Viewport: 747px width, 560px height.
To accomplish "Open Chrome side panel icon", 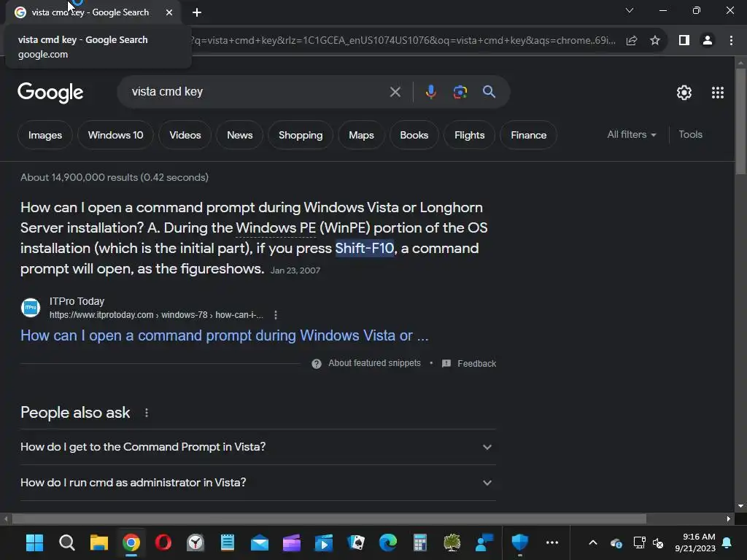I will click(684, 41).
